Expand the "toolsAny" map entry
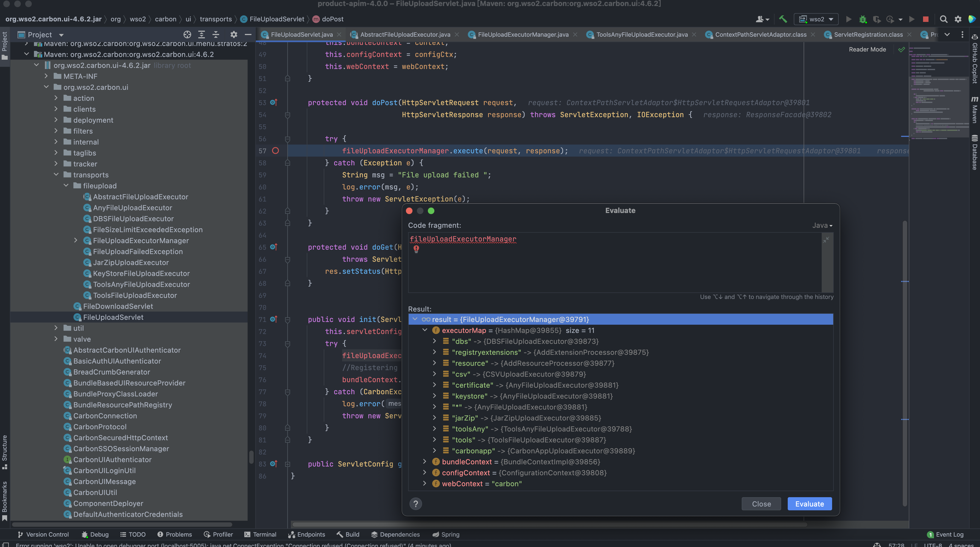Image resolution: width=980 pixels, height=547 pixels. (x=434, y=429)
